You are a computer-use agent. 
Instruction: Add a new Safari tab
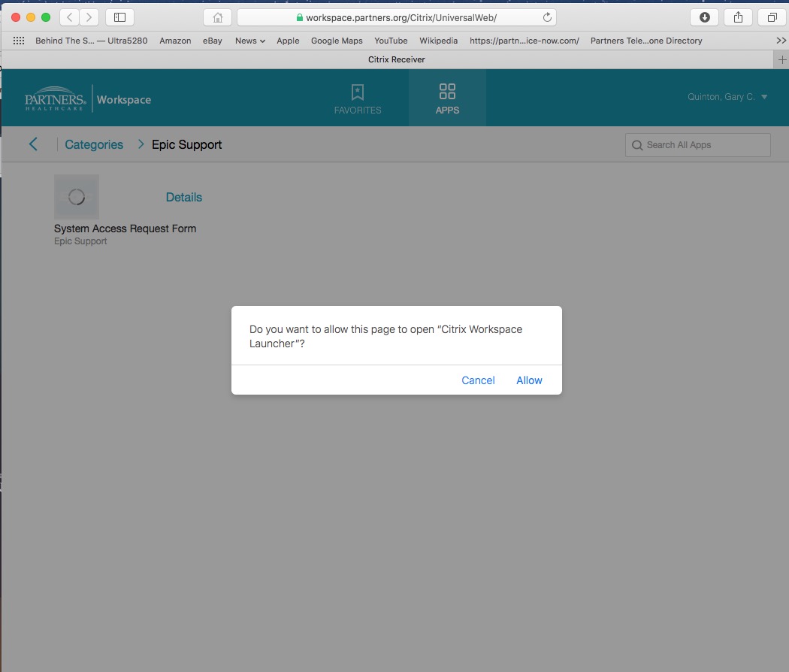(782, 60)
